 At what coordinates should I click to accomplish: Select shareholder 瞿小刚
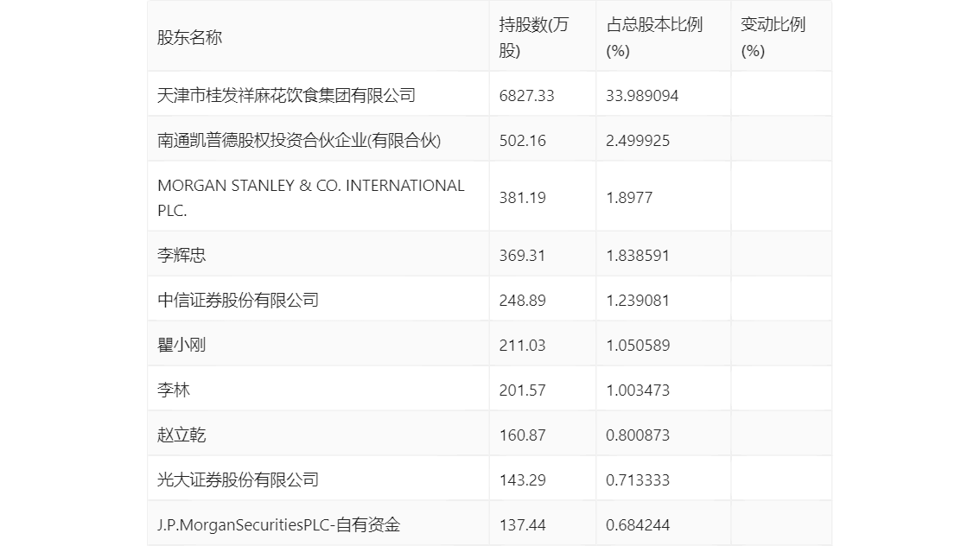click(181, 346)
